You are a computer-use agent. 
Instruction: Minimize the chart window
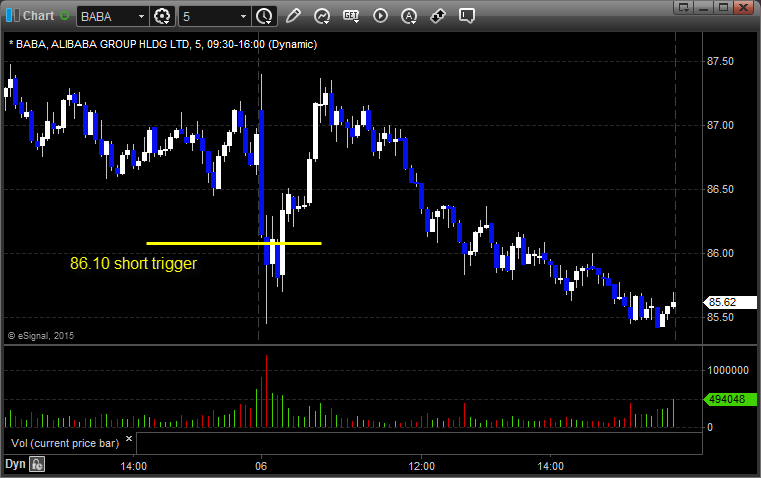click(704, 7)
